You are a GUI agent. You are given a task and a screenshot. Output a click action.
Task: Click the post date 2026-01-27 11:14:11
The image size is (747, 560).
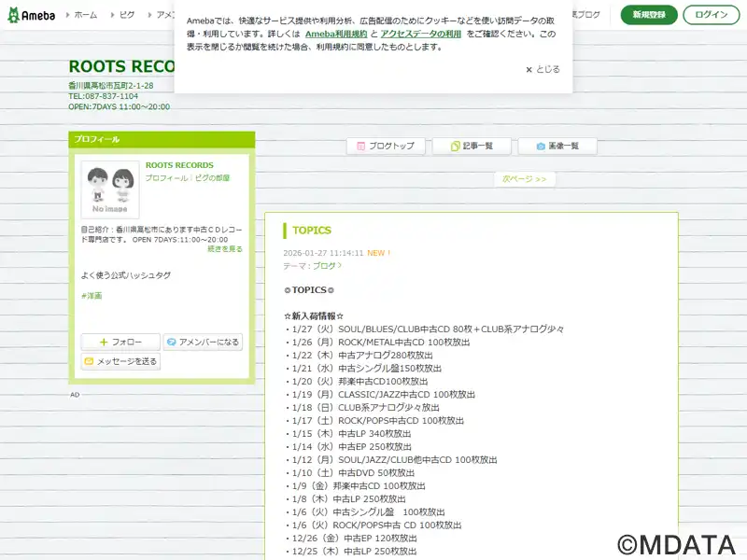323,253
